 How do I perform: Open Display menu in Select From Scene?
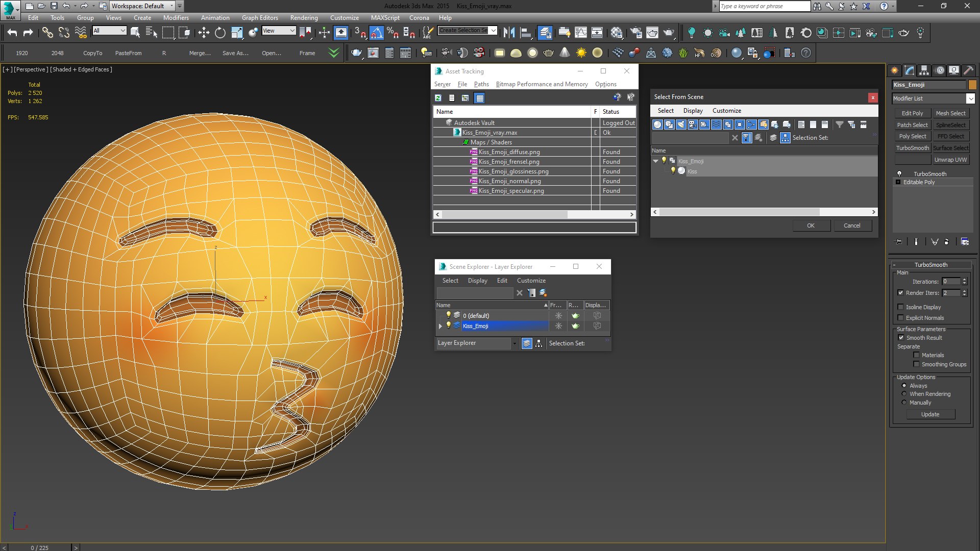tap(693, 111)
